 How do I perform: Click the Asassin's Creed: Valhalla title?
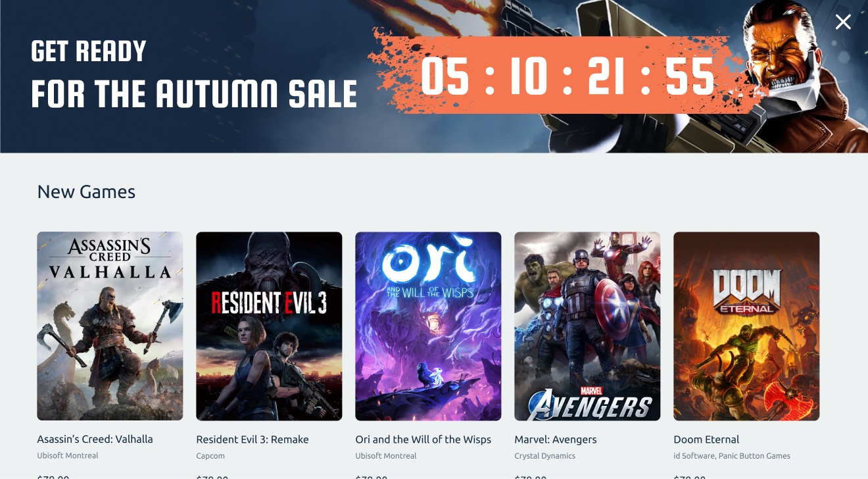(x=95, y=440)
